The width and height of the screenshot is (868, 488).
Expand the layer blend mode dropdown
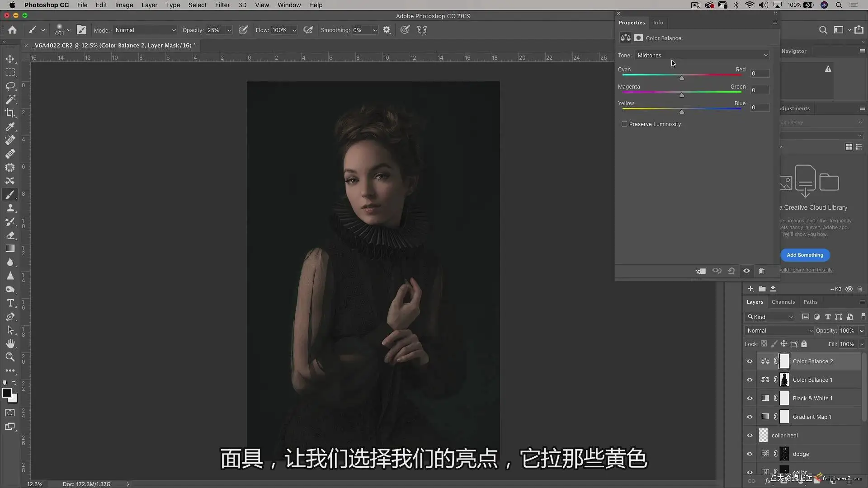coord(778,331)
